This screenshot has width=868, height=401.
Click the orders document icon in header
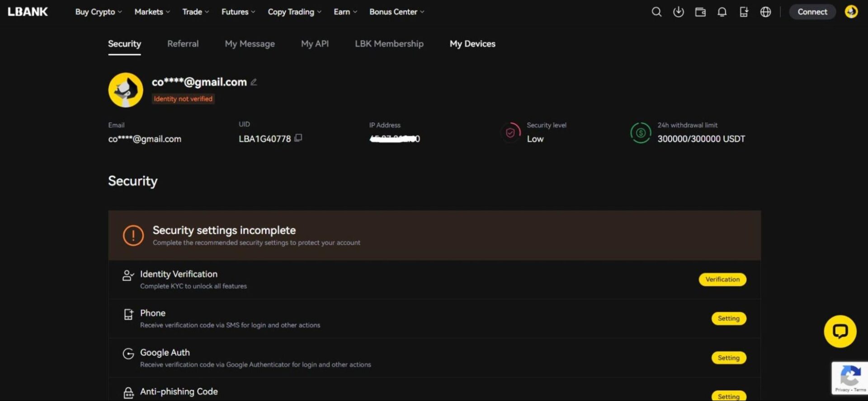point(744,12)
